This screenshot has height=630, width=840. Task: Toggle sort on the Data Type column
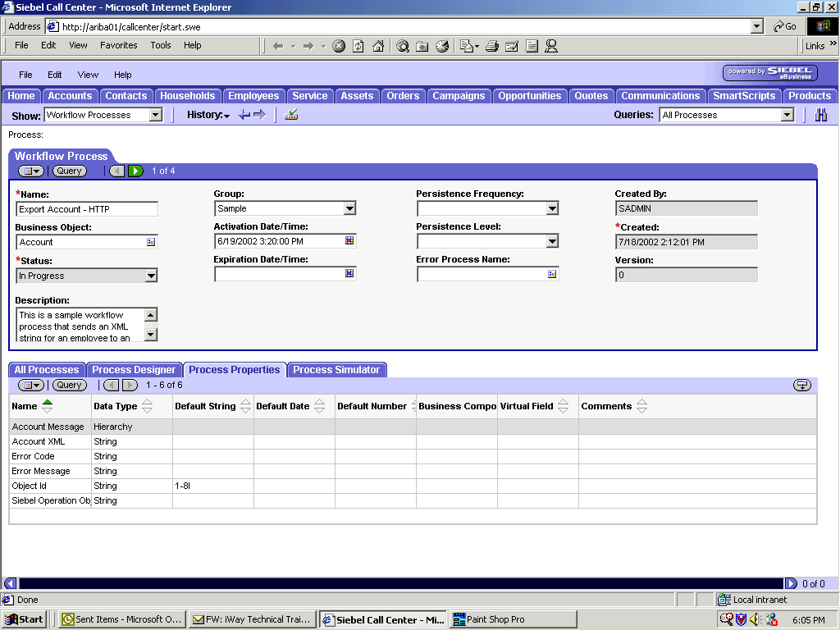tap(148, 405)
